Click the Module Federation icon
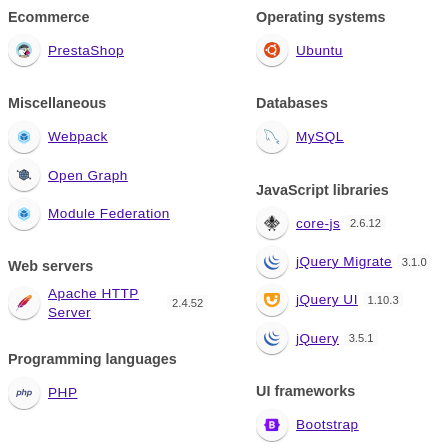435x448 pixels. coord(24,214)
